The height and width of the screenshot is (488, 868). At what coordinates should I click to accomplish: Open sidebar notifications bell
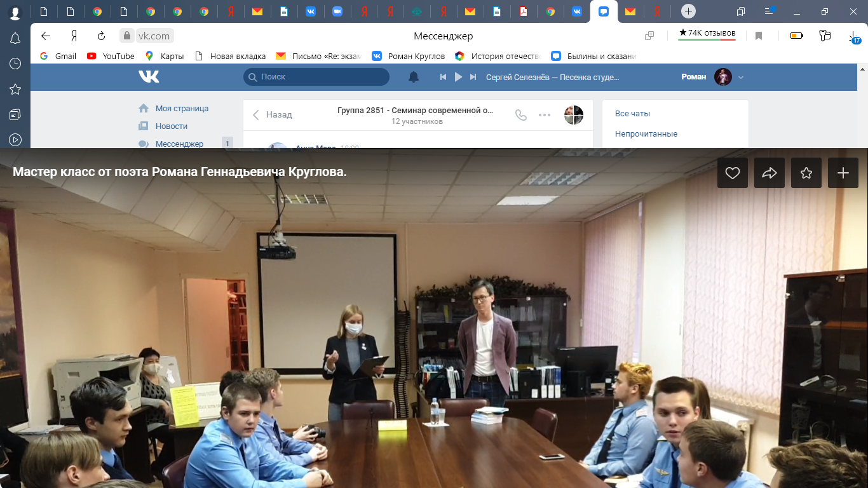tap(15, 39)
